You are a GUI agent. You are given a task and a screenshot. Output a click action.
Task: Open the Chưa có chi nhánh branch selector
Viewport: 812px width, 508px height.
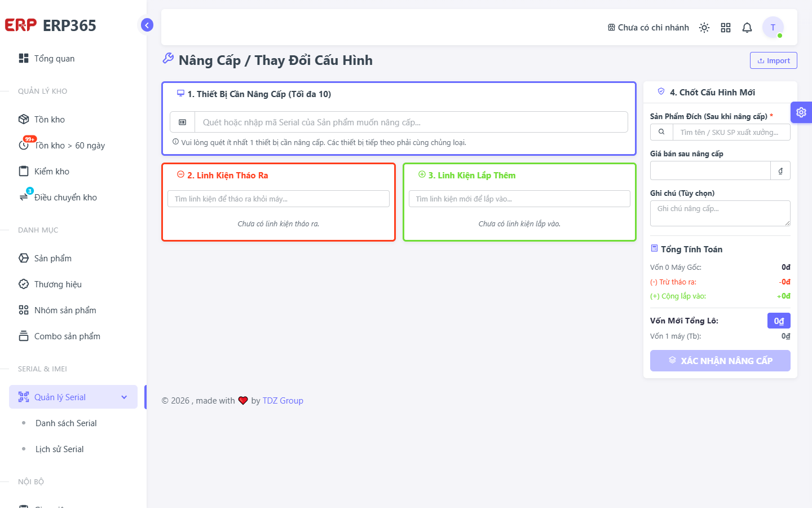648,28
